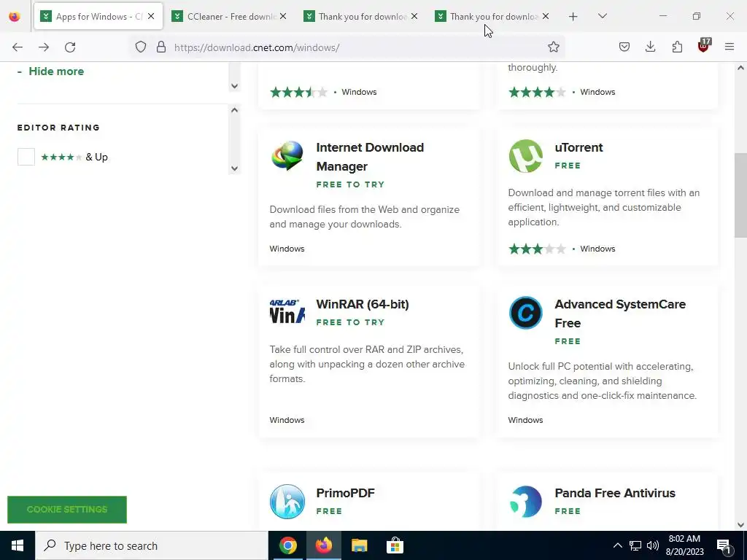Image resolution: width=747 pixels, height=560 pixels.
Task: Switch to the CCleaner - Free download tab
Action: tap(229, 17)
